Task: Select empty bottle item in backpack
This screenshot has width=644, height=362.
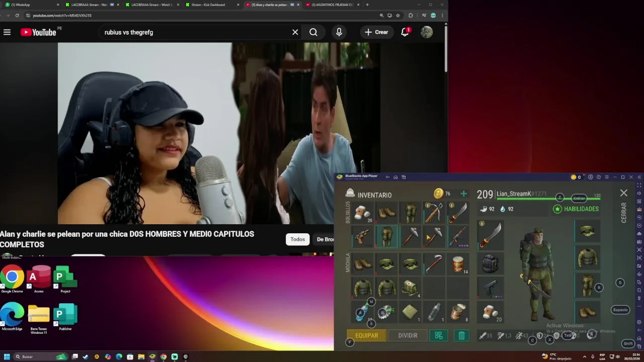Action: click(x=434, y=312)
